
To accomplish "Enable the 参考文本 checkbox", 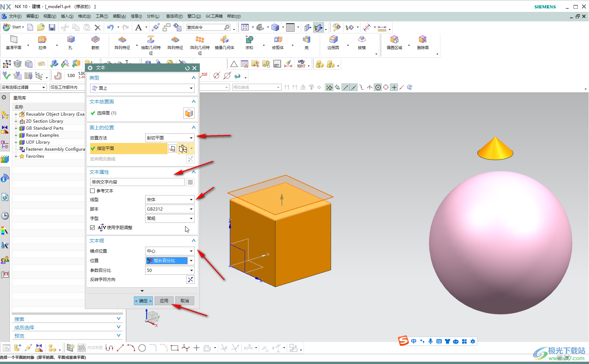I will [x=93, y=191].
